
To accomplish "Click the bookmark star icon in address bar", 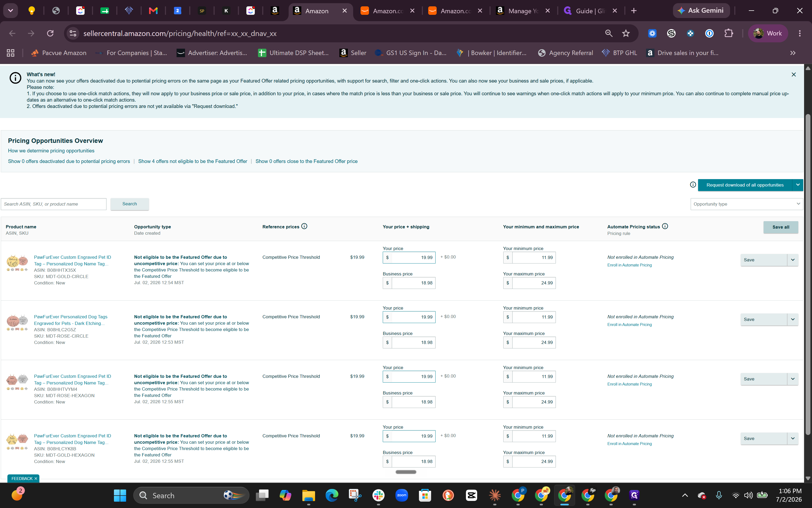I will tap(626, 33).
